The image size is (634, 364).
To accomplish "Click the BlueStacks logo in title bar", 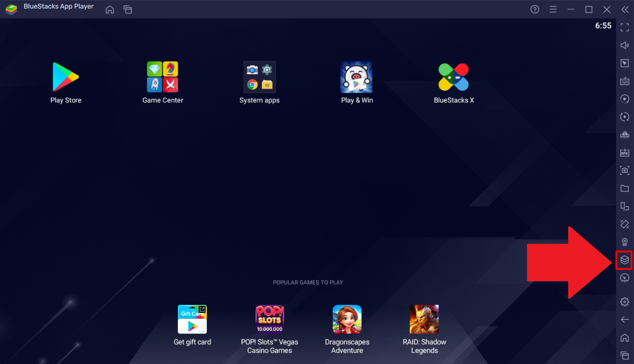I will pos(11,9).
